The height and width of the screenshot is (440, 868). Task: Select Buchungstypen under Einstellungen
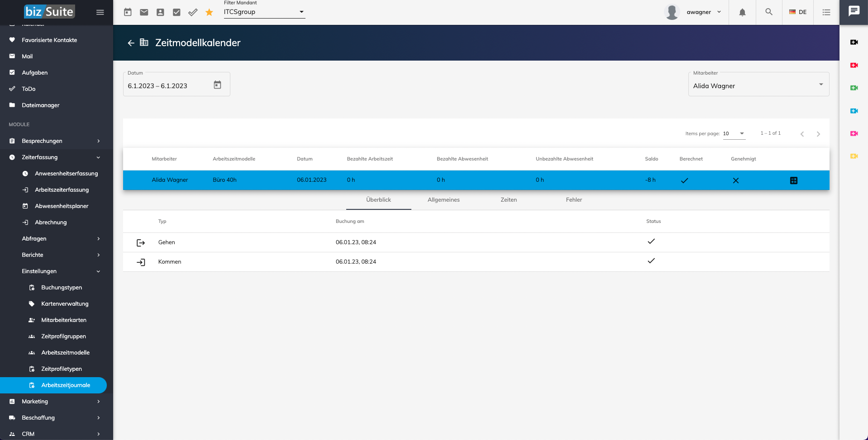(62, 288)
